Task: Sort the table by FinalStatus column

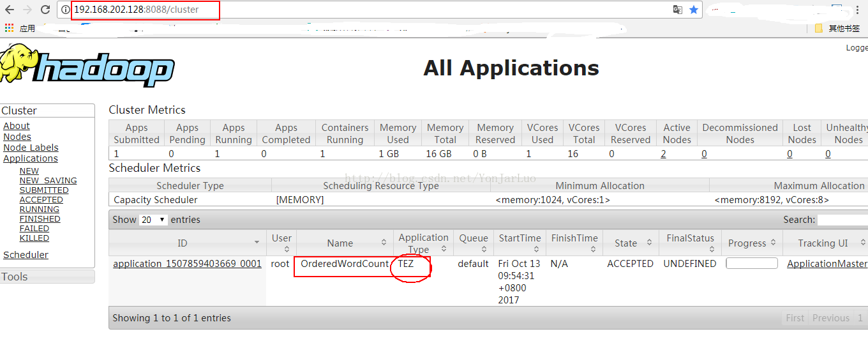Action: 691,243
